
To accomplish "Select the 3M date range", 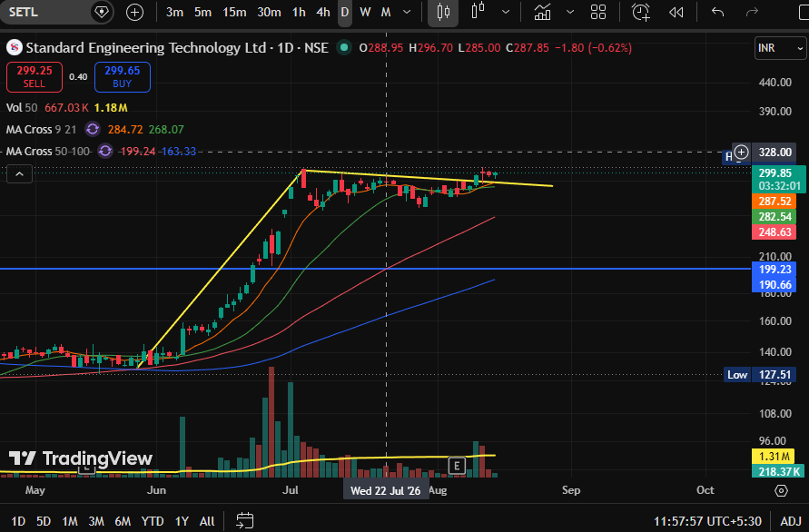I will 96,521.
